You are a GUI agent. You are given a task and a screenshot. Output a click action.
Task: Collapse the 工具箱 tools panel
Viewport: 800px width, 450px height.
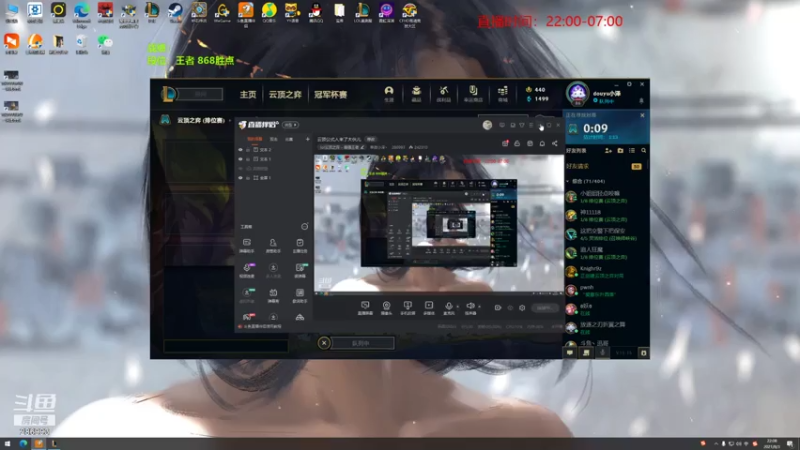[305, 227]
